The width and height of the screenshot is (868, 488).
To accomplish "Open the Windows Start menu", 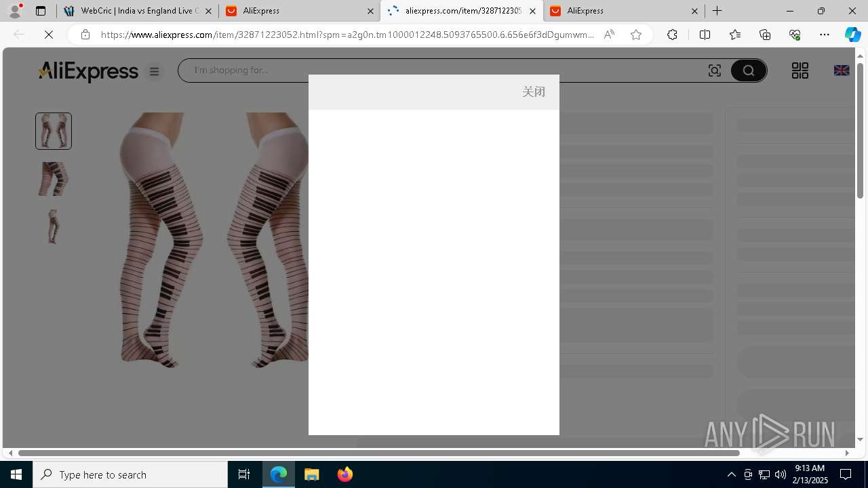I will click(x=16, y=474).
